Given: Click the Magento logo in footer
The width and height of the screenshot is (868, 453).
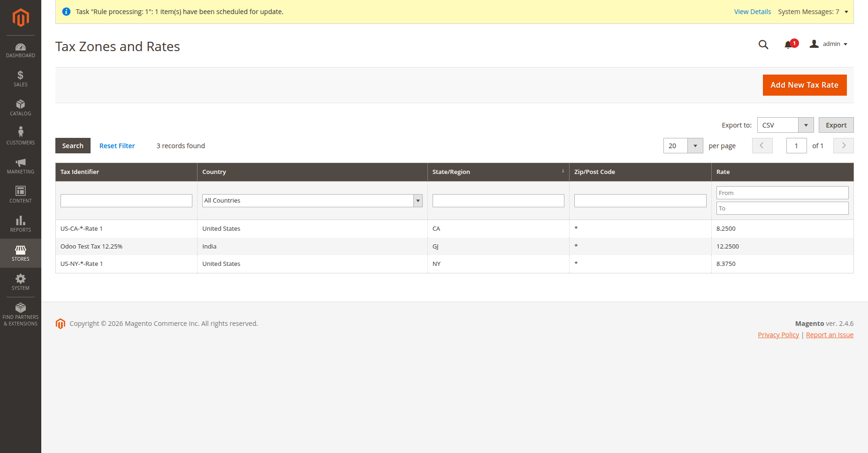Looking at the screenshot, I should click(61, 324).
